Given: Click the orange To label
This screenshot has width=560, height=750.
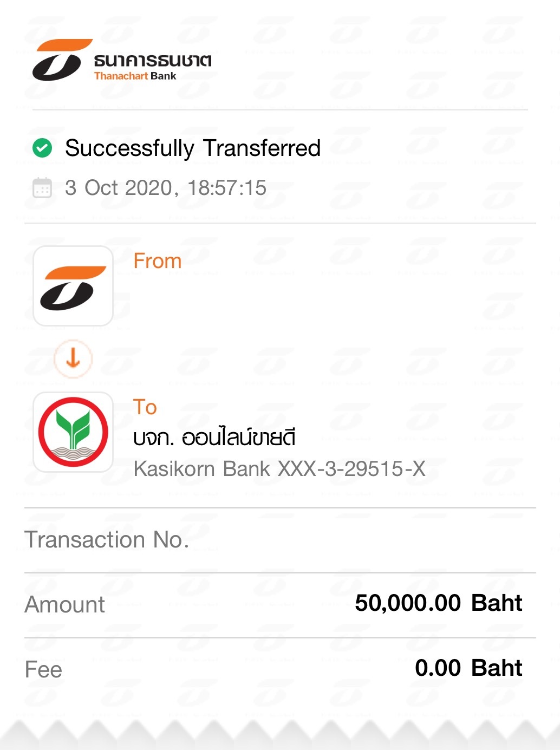Looking at the screenshot, I should point(145,407).
